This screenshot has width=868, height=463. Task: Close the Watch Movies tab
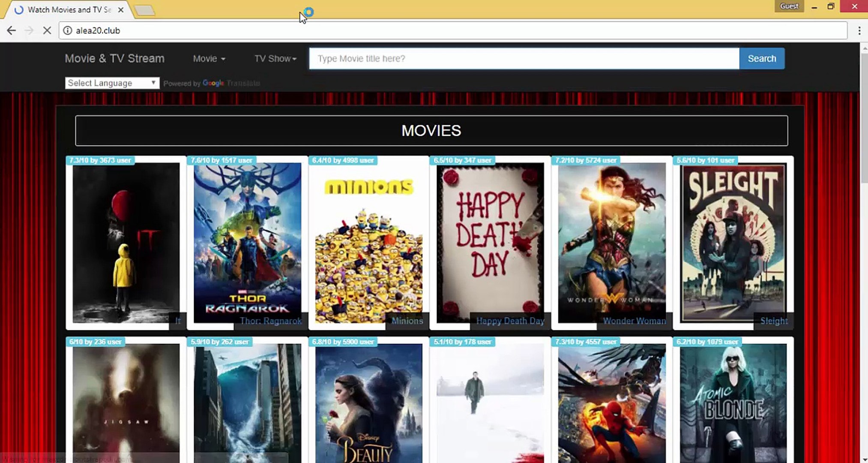click(121, 9)
